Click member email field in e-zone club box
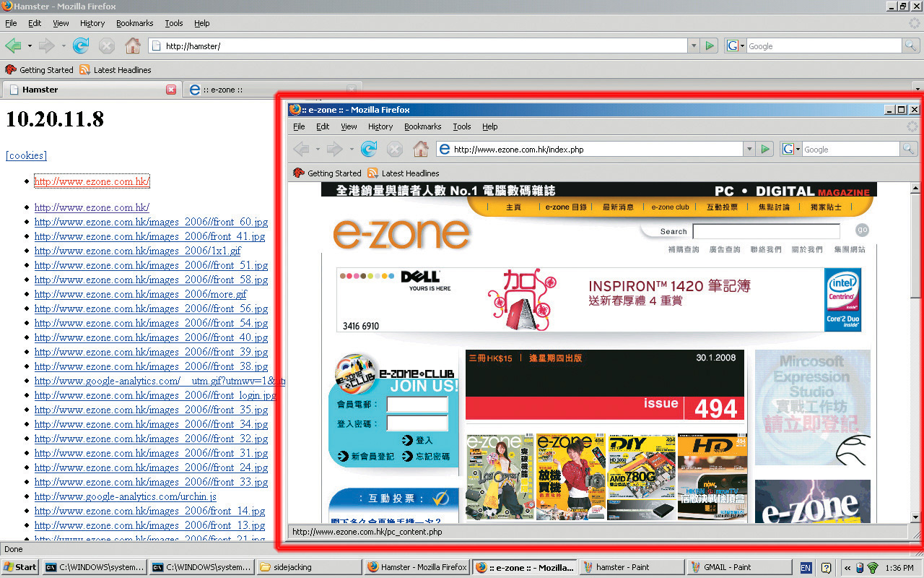The width and height of the screenshot is (924, 578). (x=417, y=405)
